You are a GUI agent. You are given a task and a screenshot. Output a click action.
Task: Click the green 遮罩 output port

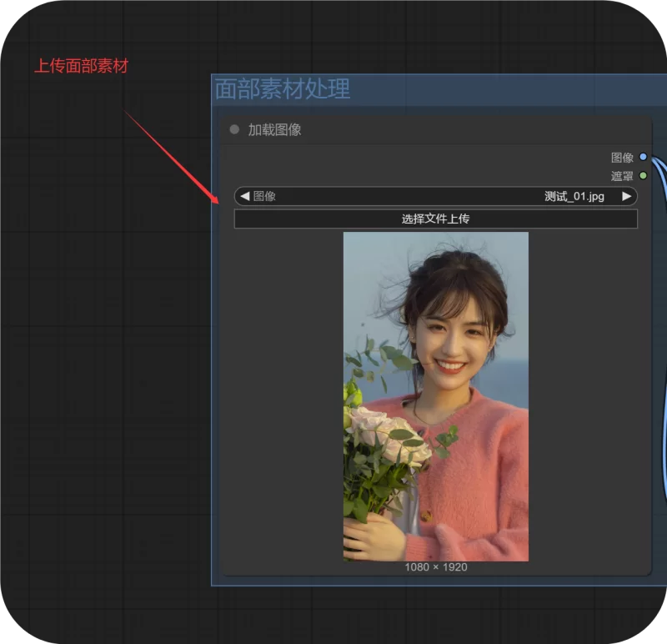[x=643, y=176]
